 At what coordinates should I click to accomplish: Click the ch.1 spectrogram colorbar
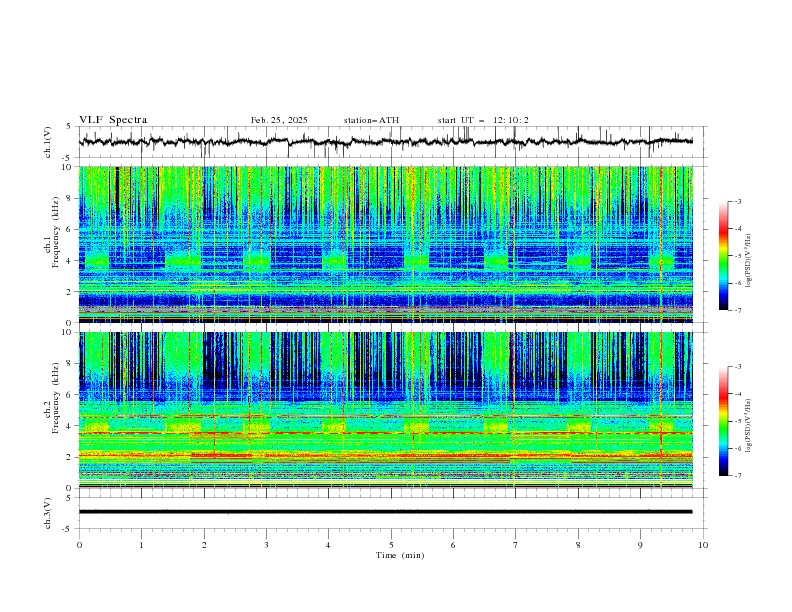point(723,255)
